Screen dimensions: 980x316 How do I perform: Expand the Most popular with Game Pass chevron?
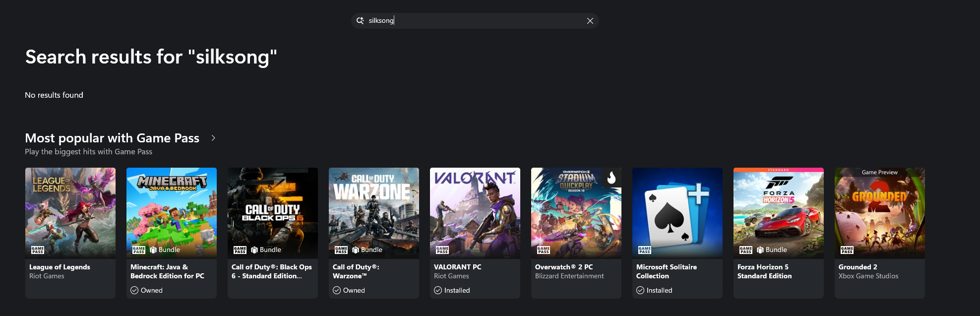(x=213, y=138)
